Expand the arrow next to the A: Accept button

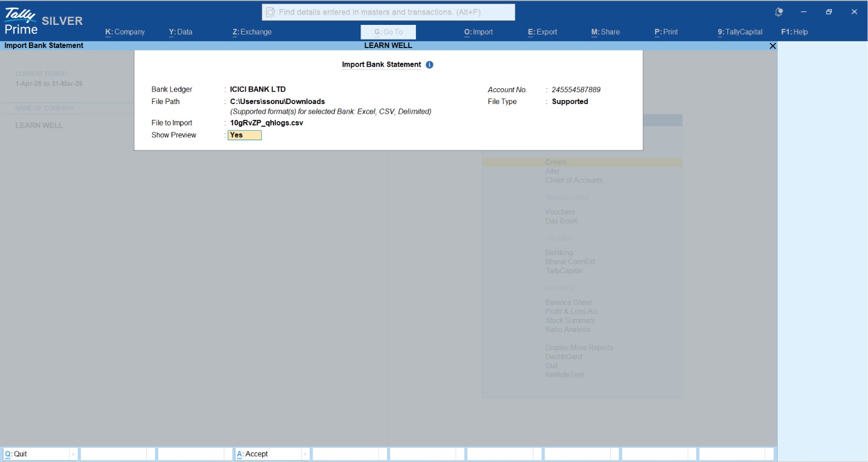coord(305,454)
